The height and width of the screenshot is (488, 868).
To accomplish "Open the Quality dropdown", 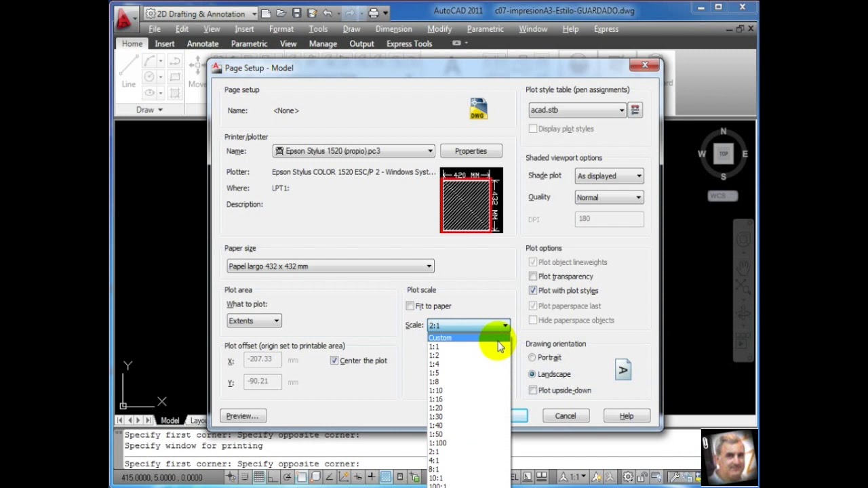I will coord(609,198).
